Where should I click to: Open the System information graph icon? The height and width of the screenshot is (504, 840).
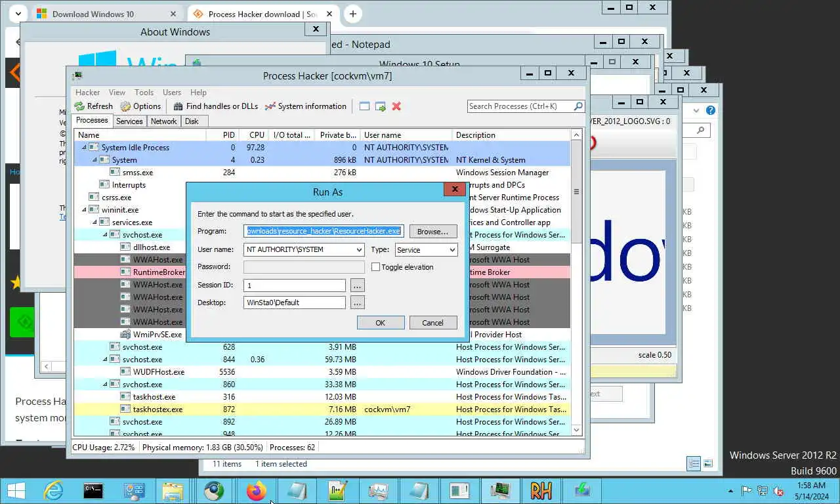tap(270, 106)
